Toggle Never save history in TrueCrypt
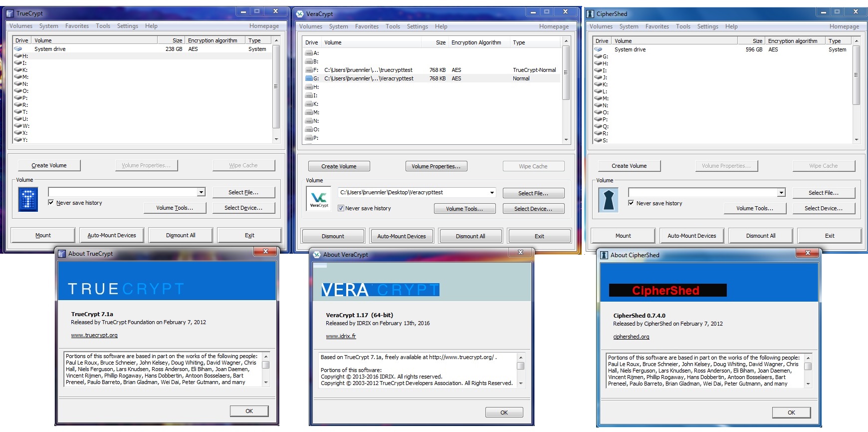The image size is (868, 432). coord(51,202)
